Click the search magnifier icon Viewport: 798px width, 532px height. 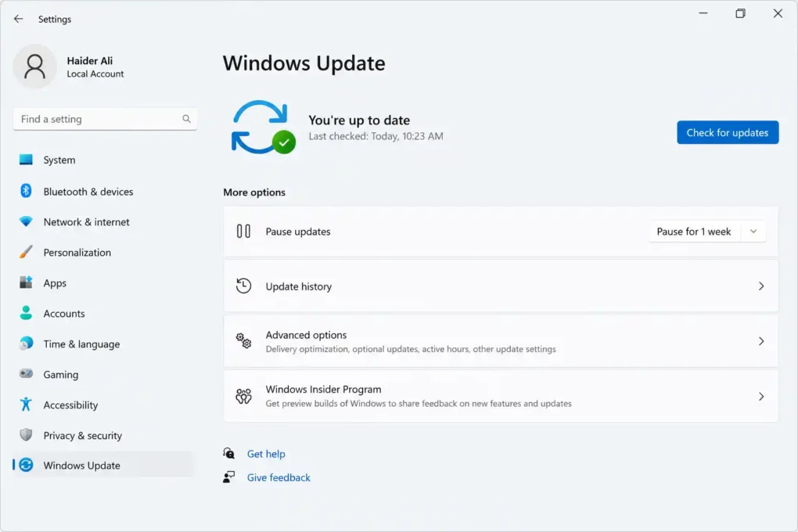tap(186, 119)
